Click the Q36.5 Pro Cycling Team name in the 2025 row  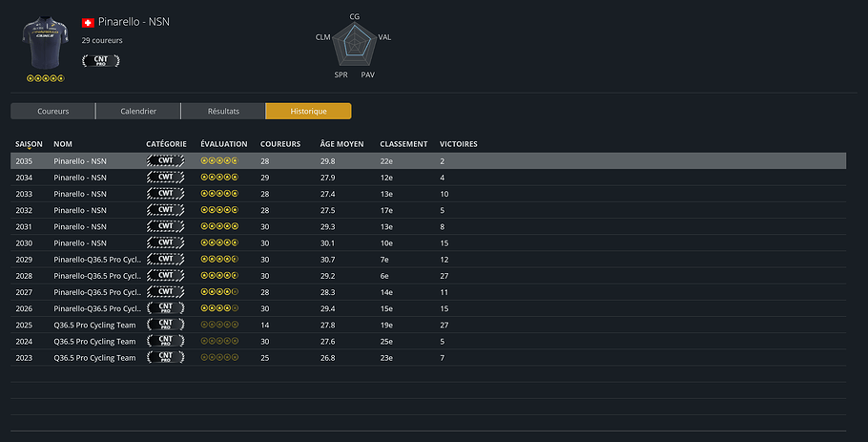point(94,326)
